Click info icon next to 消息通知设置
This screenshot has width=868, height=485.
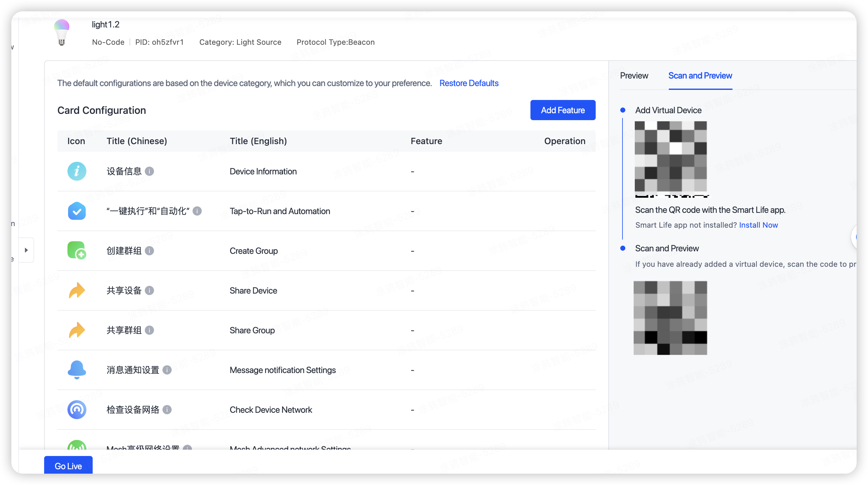[167, 370]
